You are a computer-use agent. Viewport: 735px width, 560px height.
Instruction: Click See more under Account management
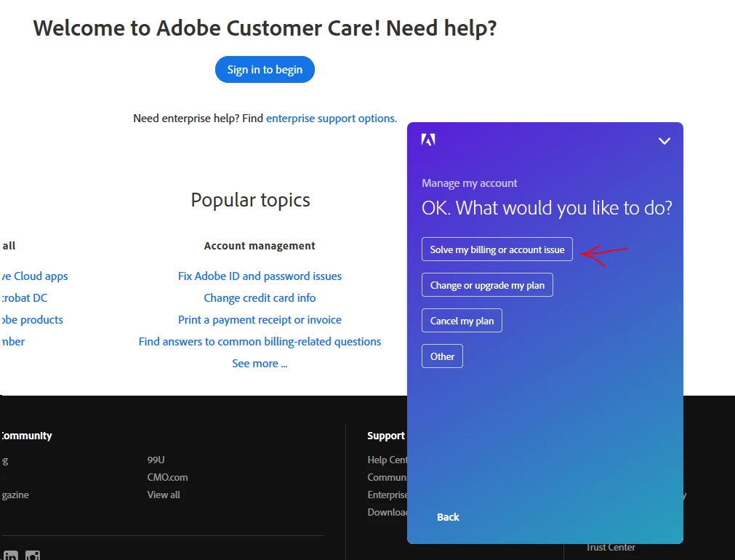260,364
